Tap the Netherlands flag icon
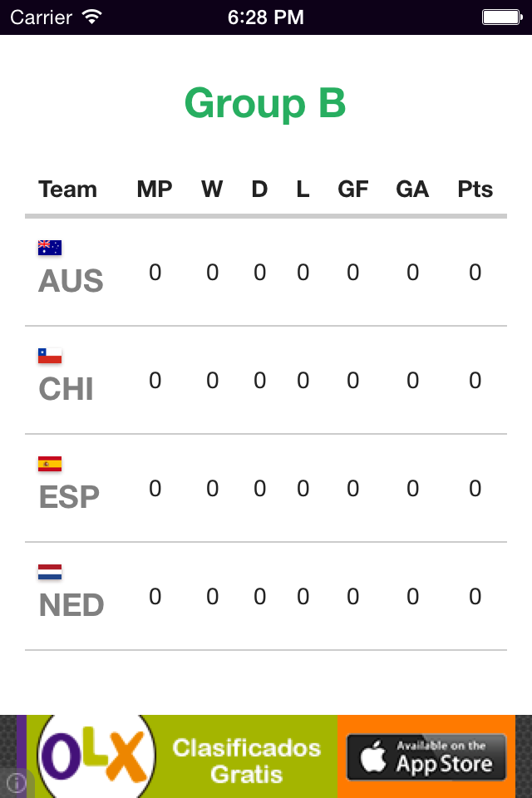The image size is (532, 798). click(x=50, y=572)
